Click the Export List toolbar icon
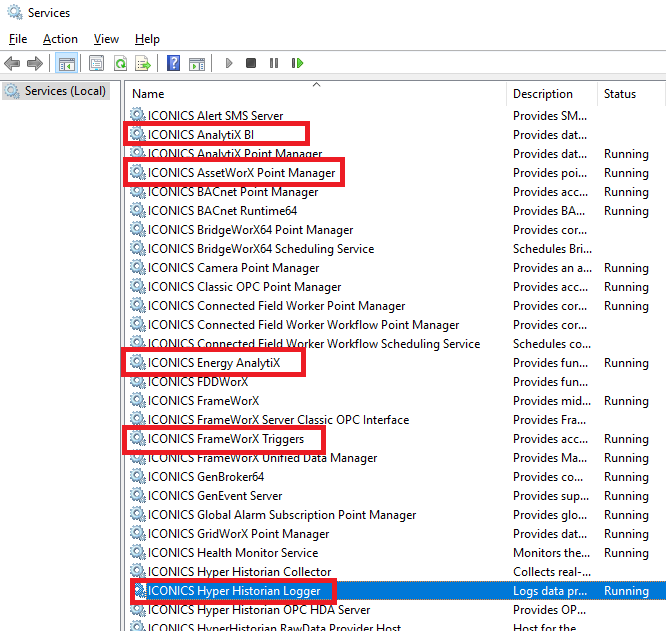 click(x=143, y=63)
